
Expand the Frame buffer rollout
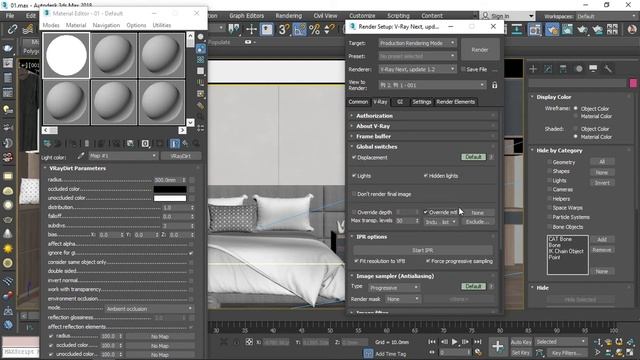373,136
